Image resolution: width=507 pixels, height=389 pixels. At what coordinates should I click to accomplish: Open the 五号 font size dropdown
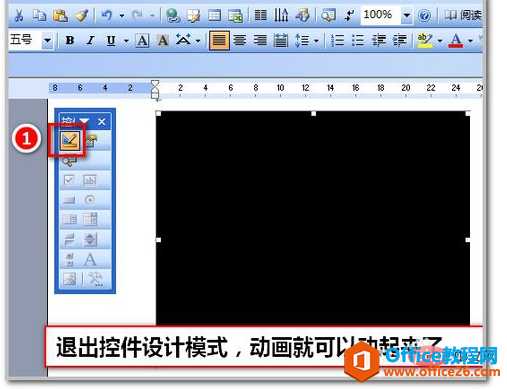click(x=48, y=41)
